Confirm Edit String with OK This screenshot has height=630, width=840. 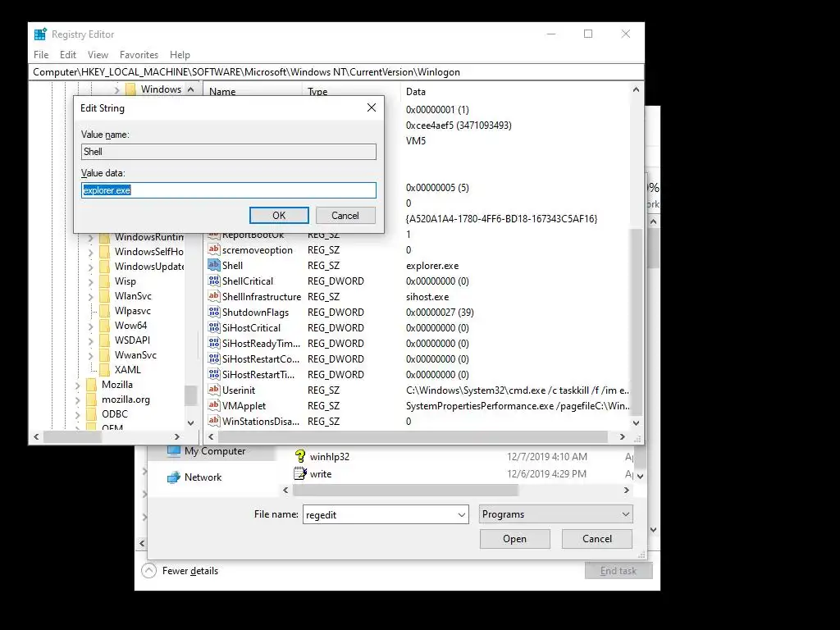[x=279, y=216]
